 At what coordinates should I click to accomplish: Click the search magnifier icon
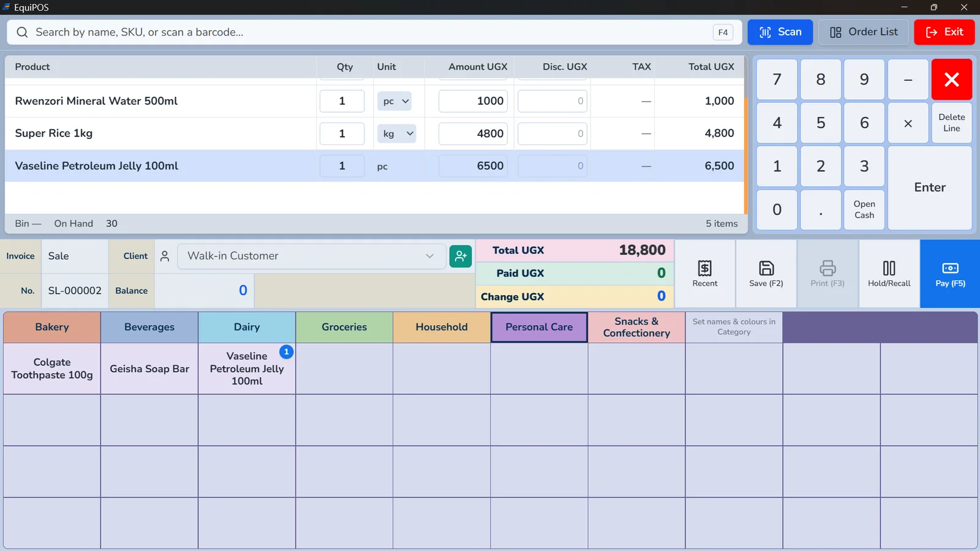click(x=22, y=32)
